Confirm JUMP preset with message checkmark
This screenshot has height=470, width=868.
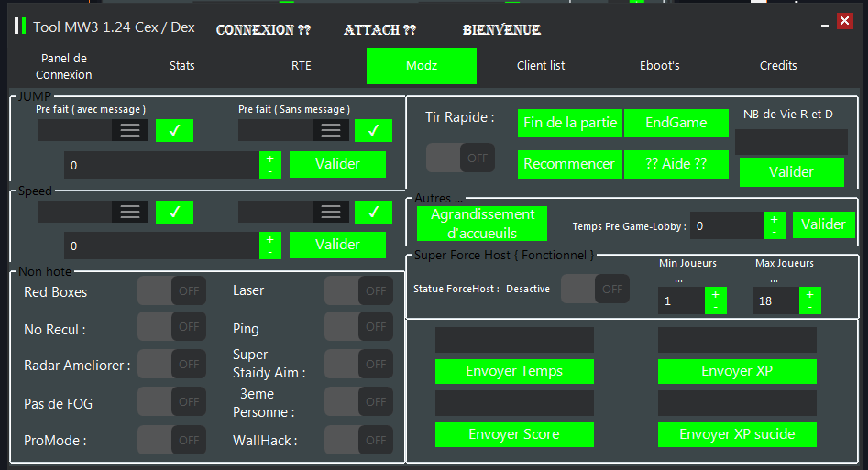[x=174, y=131]
